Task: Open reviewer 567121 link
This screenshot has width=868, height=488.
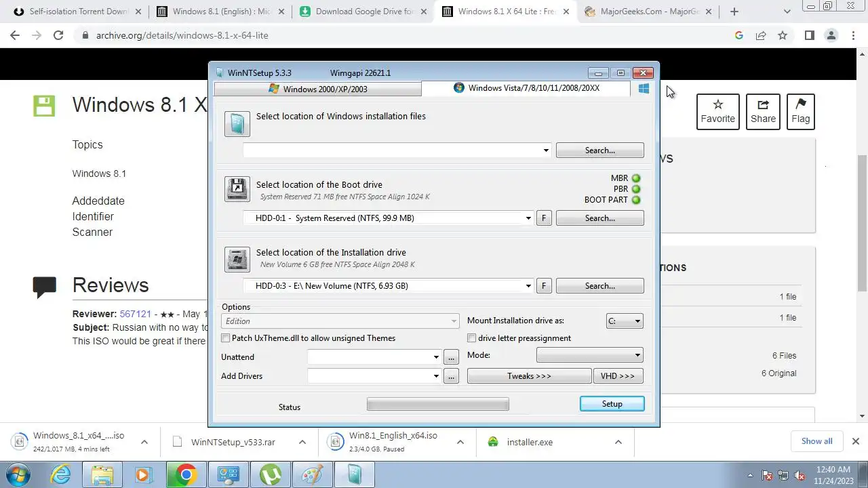Action: 135,314
